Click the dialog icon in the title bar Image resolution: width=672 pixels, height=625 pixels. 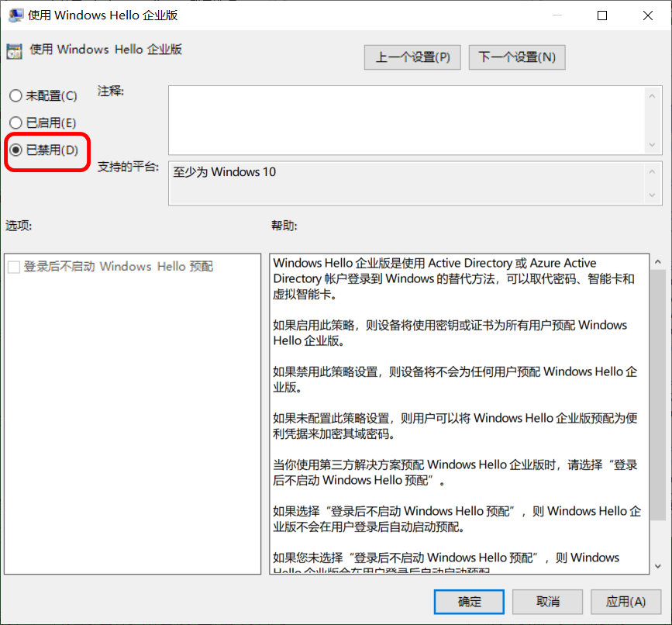[x=16, y=14]
